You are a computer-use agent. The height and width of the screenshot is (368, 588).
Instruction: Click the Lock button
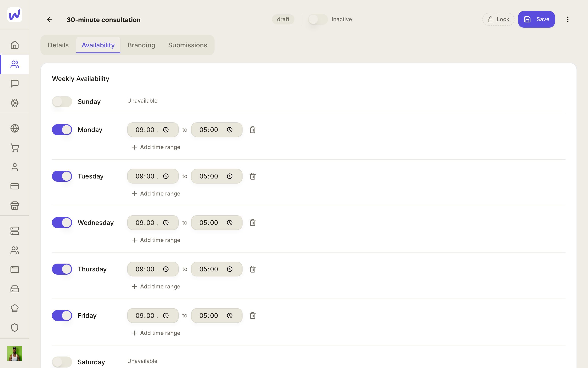498,19
